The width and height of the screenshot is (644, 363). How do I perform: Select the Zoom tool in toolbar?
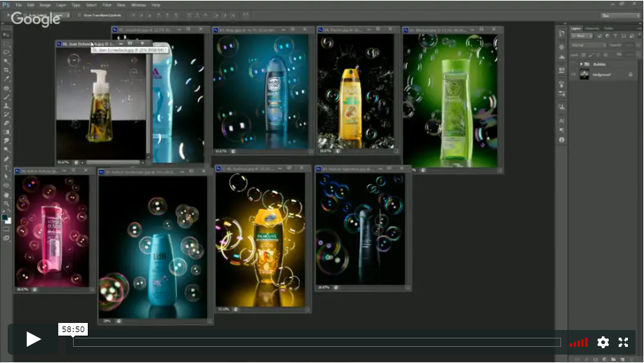point(6,203)
